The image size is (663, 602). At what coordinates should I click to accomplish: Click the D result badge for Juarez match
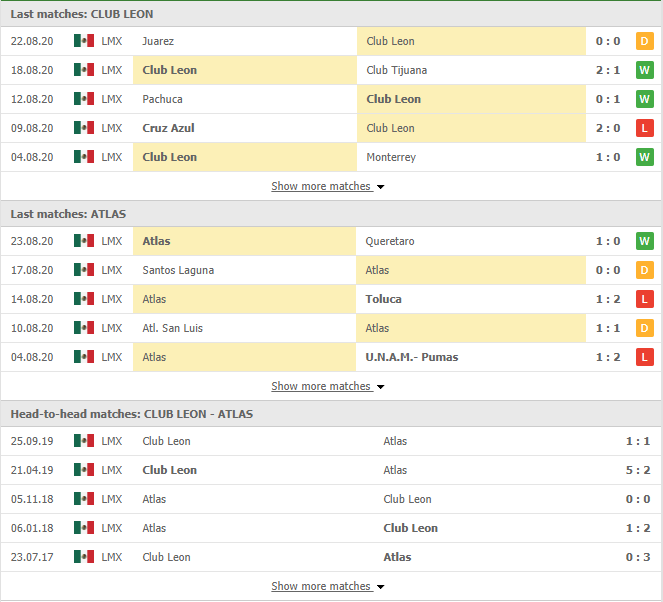[645, 41]
